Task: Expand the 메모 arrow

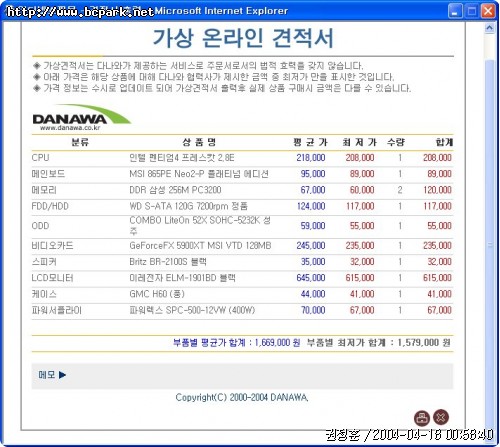Action: pos(62,375)
